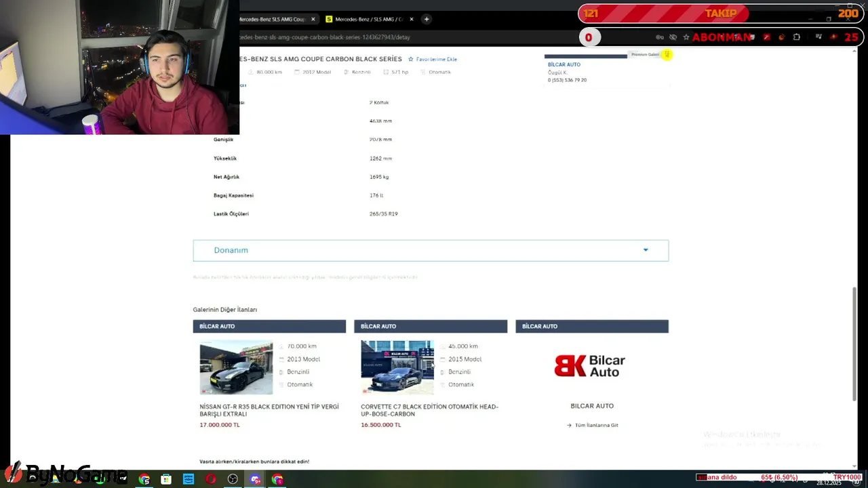
Task: Open the Nissan GT-R photo thumbnail
Action: coord(236,367)
